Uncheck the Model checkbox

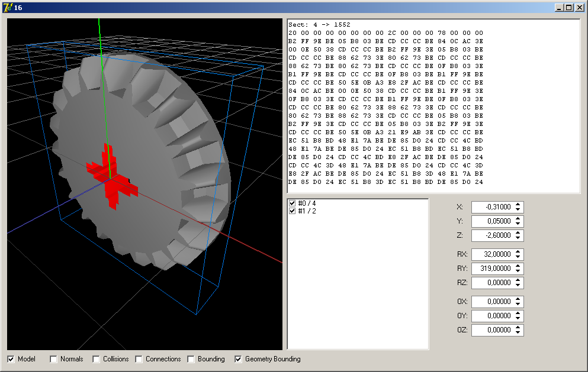pos(11,359)
